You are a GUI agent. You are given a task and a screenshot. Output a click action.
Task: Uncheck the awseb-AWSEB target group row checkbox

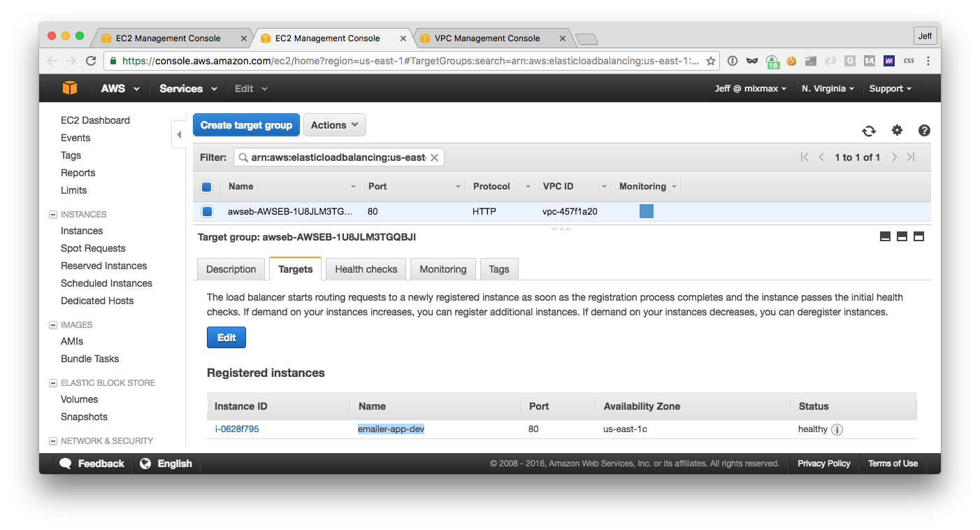(207, 211)
